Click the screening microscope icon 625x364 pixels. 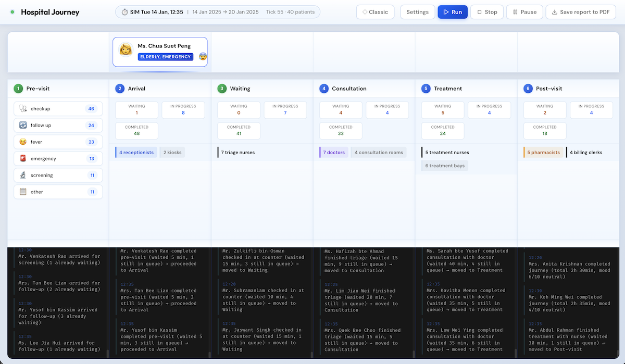pyautogui.click(x=22, y=175)
